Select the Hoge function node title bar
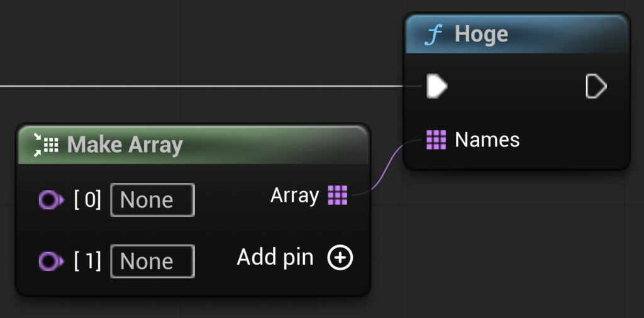Image resolution: width=644 pixels, height=318 pixels. (x=517, y=35)
